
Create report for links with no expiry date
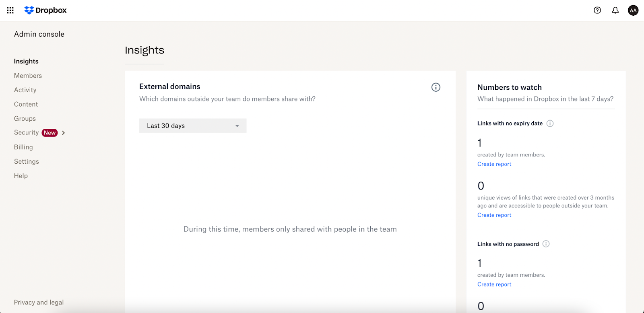(x=494, y=164)
